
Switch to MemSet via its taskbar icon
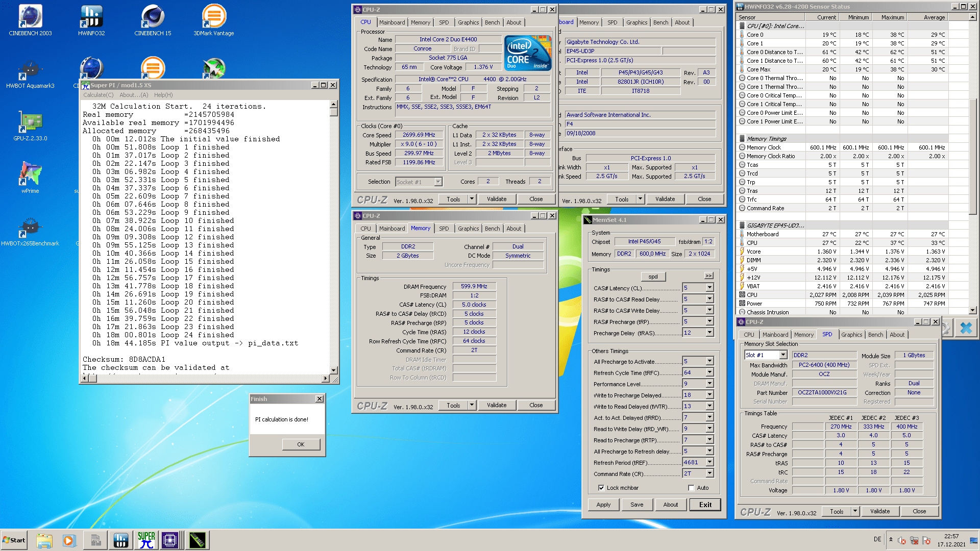pyautogui.click(x=197, y=540)
